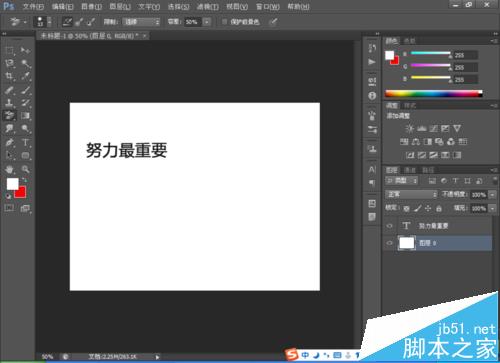Toggle layer filtering switch in Layers panel
This screenshot has width=500, height=363.
tap(495, 180)
